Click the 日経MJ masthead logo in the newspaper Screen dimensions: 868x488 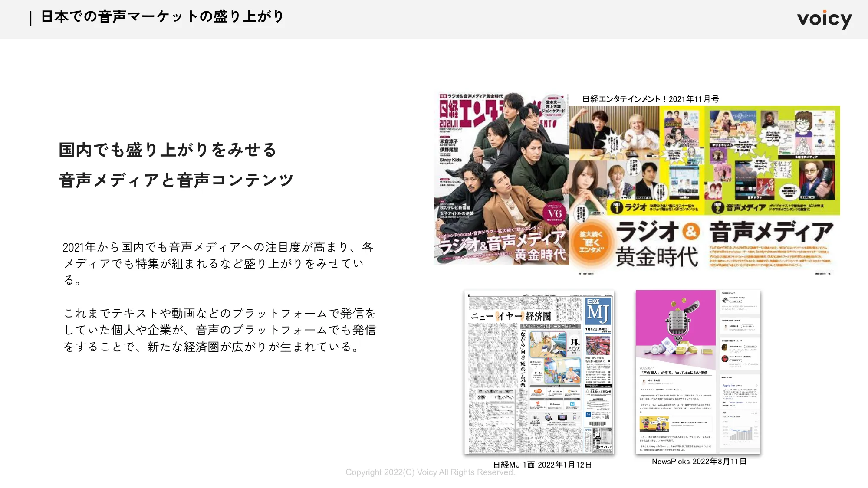click(598, 311)
